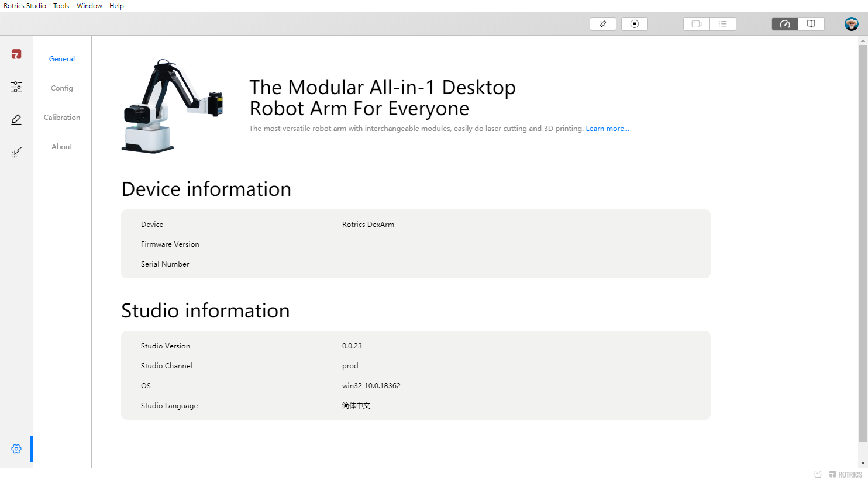Open the laser module icon in sidebar
This screenshot has height=480, width=868.
pos(16,153)
